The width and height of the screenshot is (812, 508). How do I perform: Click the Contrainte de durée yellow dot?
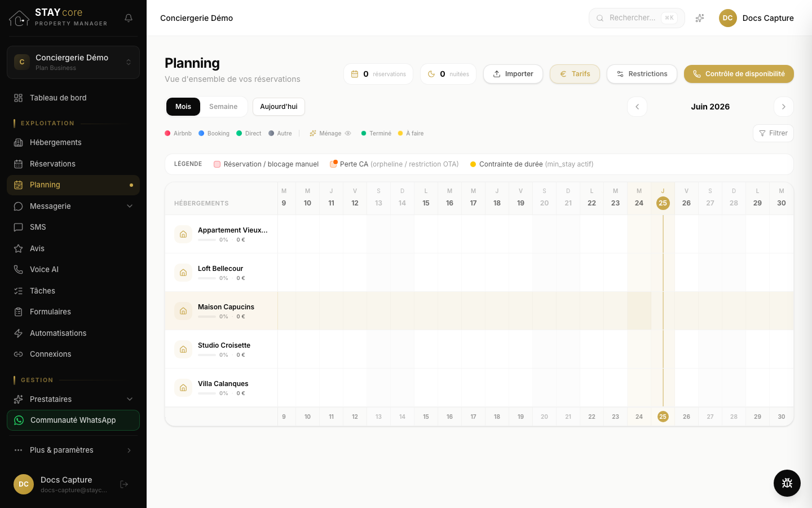point(473,164)
